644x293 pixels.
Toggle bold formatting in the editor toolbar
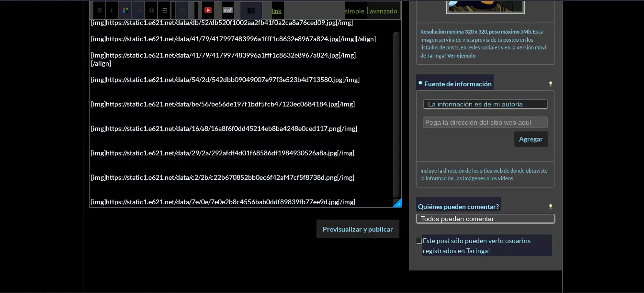click(x=99, y=10)
